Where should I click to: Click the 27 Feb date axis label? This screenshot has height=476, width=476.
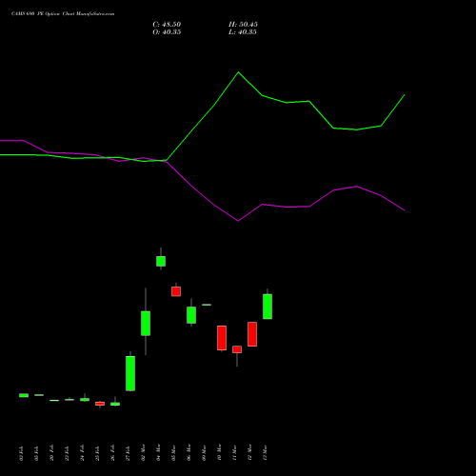click(128, 453)
